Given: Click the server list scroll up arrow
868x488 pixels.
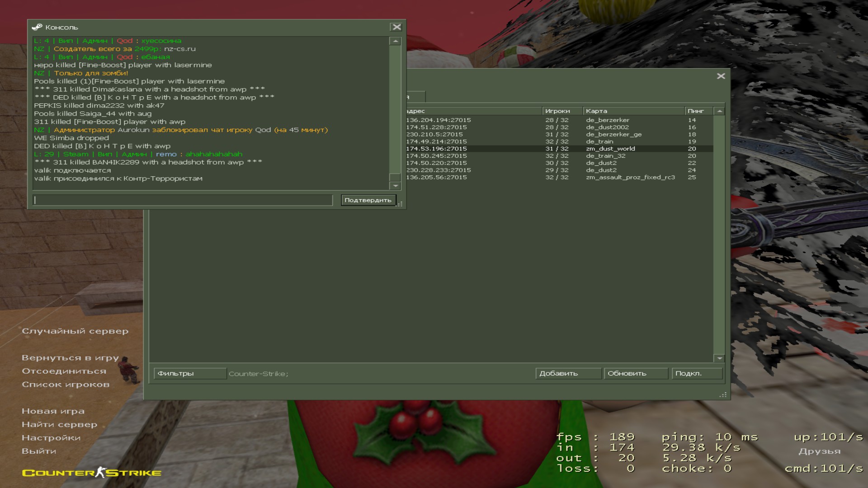Looking at the screenshot, I should point(719,111).
